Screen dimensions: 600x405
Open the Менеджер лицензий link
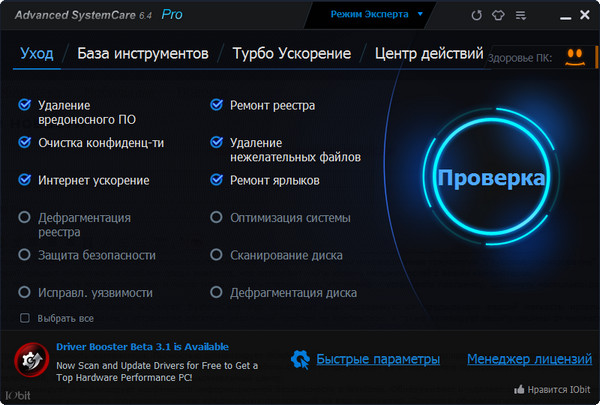click(530, 359)
